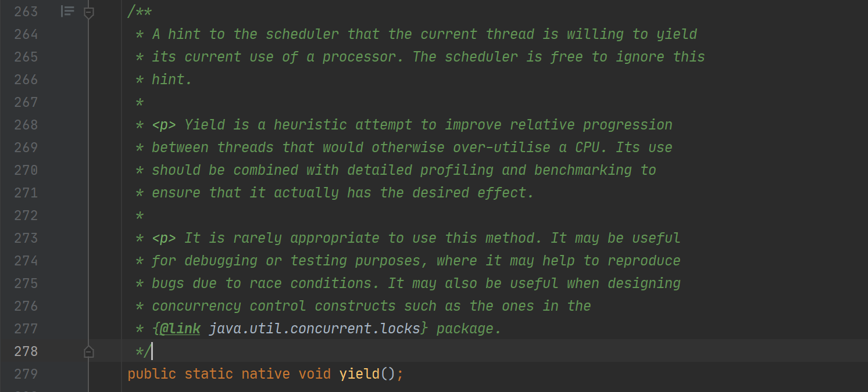Click line number 268 in the gutter

[x=26, y=125]
